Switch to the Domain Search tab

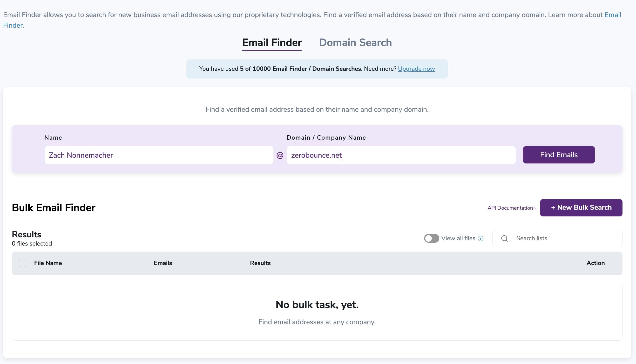click(355, 43)
